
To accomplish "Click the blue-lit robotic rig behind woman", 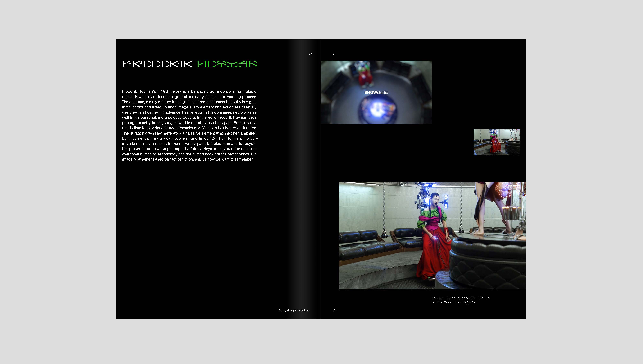I will [x=425, y=198].
